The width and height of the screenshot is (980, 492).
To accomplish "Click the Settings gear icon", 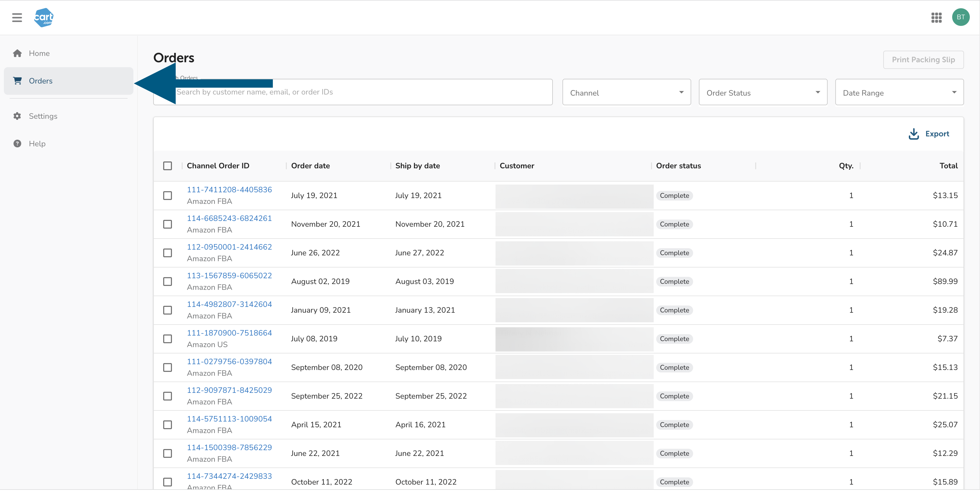I will (17, 116).
